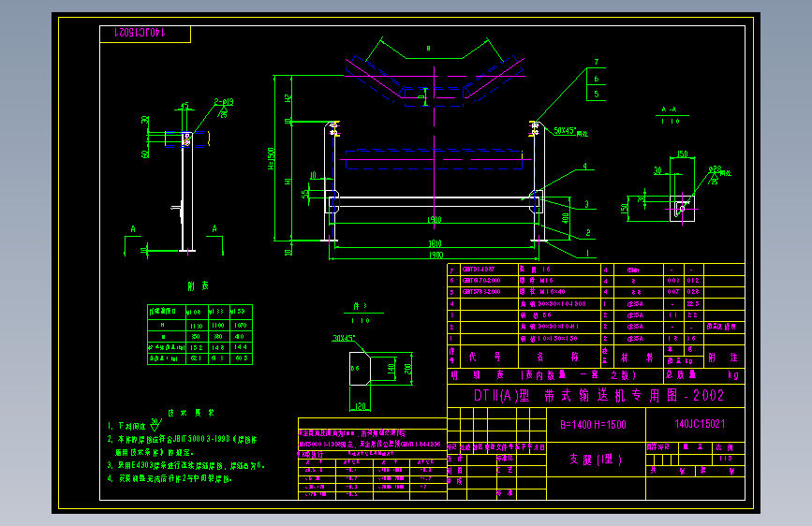Image resolution: width=812 pixels, height=526 pixels.
Task: Select the title text ending in -2002
Action: (598, 396)
